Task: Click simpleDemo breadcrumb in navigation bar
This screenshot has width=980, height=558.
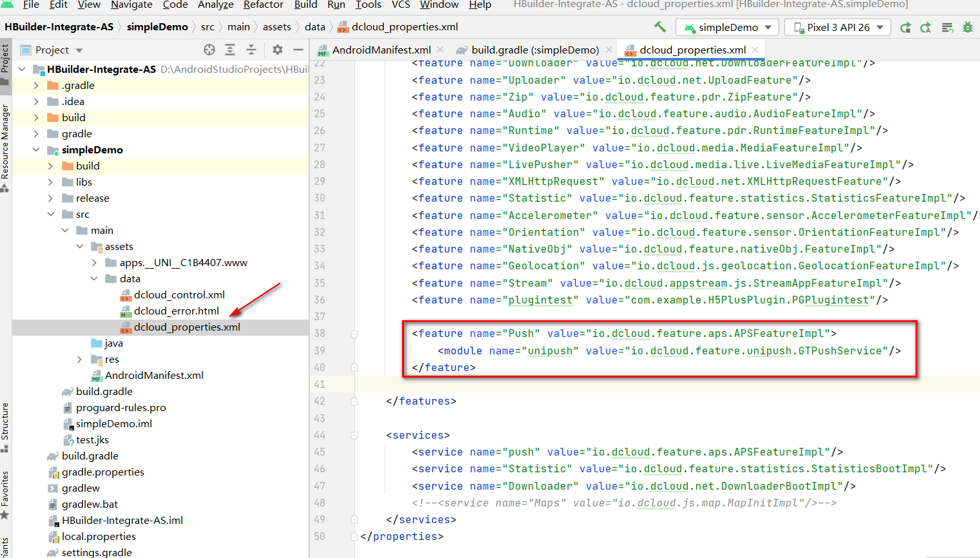Action: click(157, 26)
